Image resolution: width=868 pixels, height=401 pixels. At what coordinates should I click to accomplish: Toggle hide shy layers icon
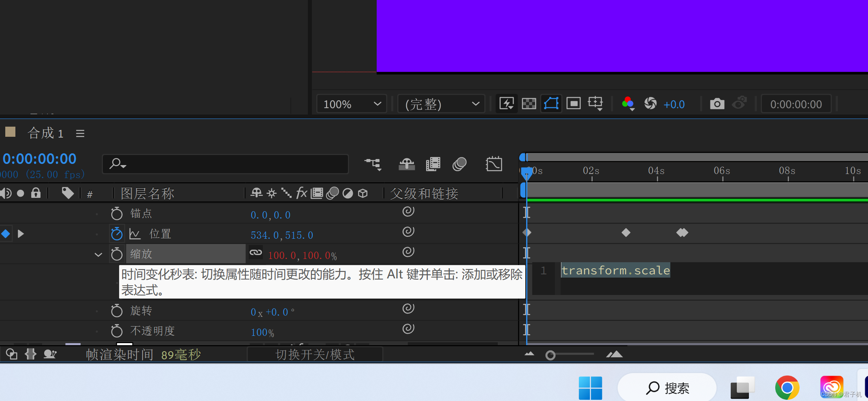(x=407, y=164)
